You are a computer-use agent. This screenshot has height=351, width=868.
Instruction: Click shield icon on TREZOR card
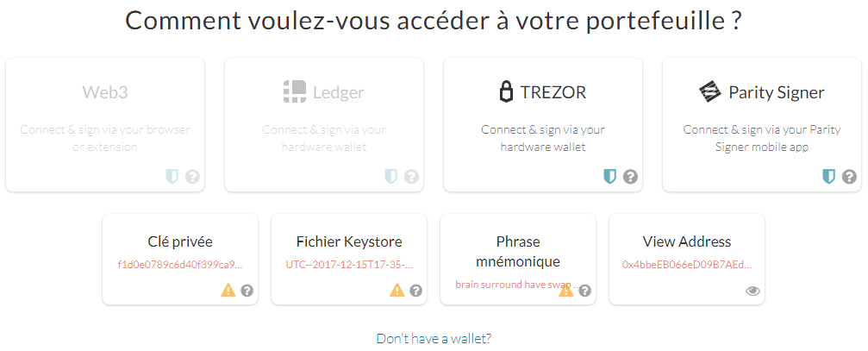coord(610,177)
